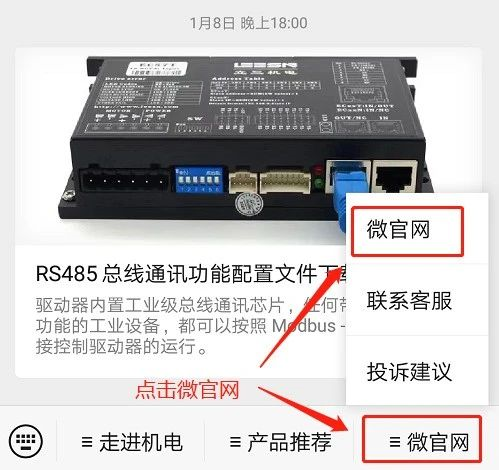Open the RS485 总线通讯功能配置文件 article title
This screenshot has width=499, height=470.
coord(192,274)
